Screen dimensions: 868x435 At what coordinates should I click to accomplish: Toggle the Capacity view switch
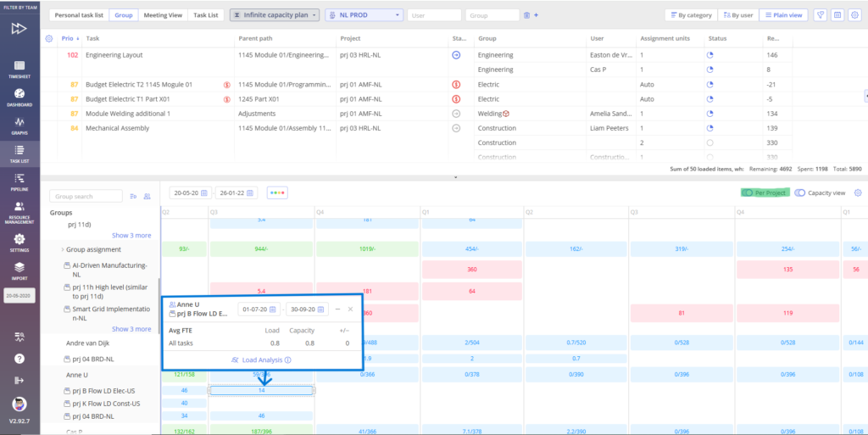click(799, 192)
